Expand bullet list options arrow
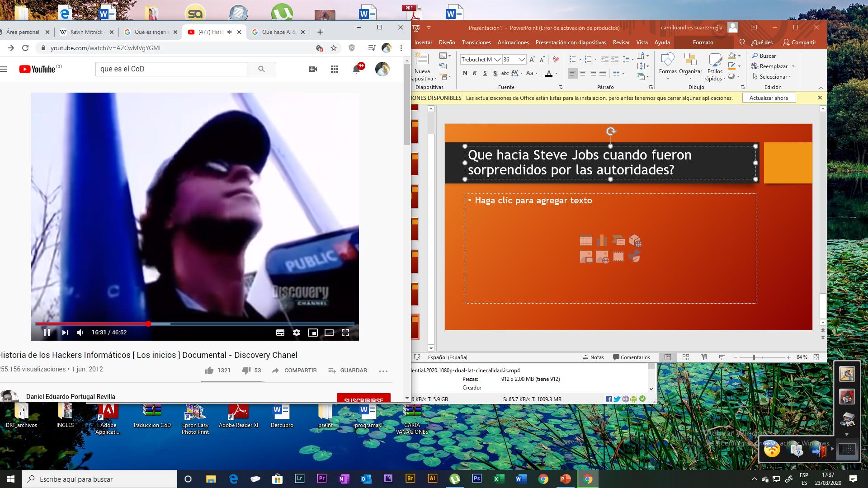The height and width of the screenshot is (488, 868). [580, 59]
